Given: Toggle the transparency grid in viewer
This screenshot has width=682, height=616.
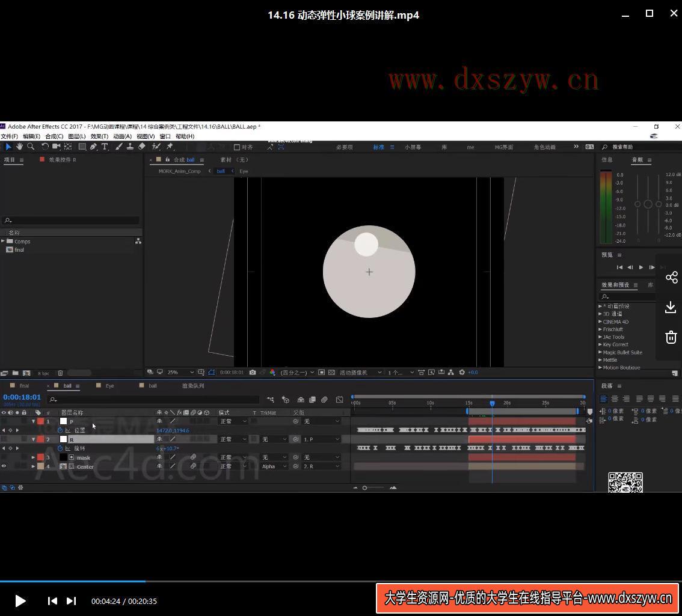Looking at the screenshot, I should 331,373.
